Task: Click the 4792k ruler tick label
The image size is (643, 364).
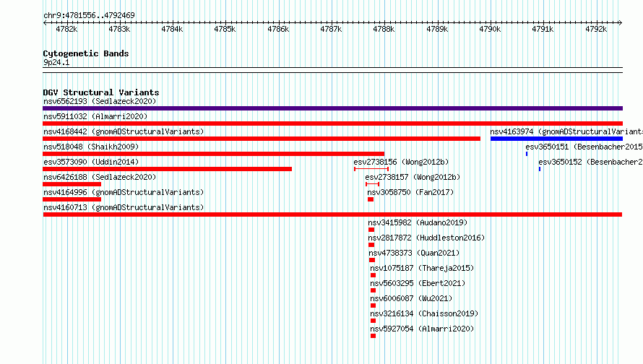Action: (596, 29)
